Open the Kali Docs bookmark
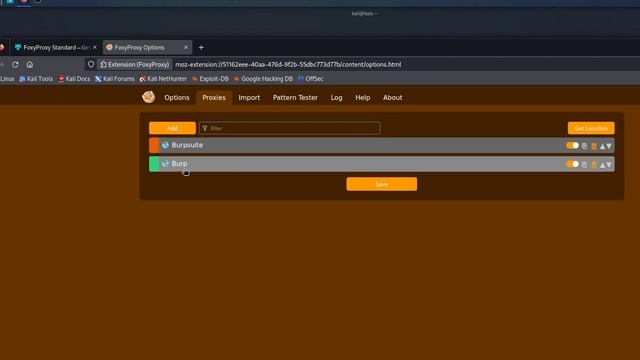This screenshot has height=360, width=640. (74, 79)
